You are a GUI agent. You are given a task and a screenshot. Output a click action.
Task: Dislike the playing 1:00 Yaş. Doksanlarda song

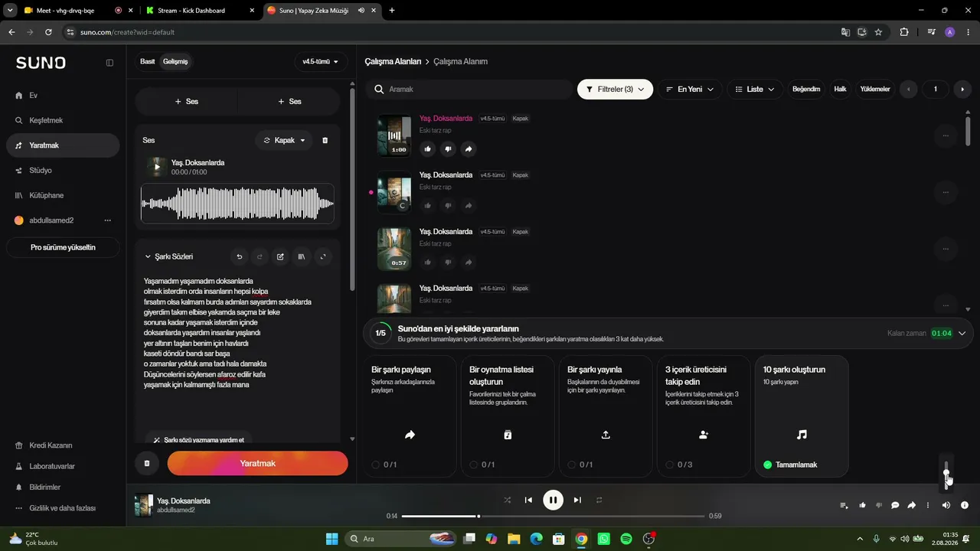[448, 148]
